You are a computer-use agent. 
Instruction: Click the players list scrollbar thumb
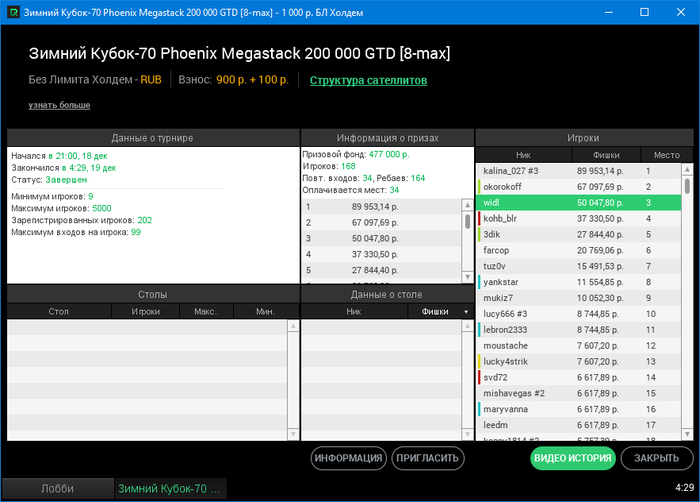[x=687, y=186]
